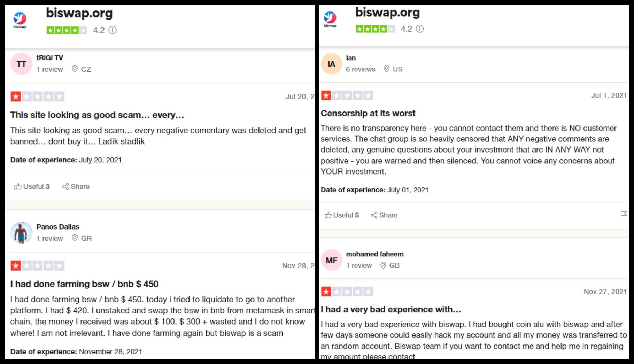Click 'Date of experience: July 01, 2021'
Image resolution: width=634 pixels, height=364 pixels.
[374, 190]
